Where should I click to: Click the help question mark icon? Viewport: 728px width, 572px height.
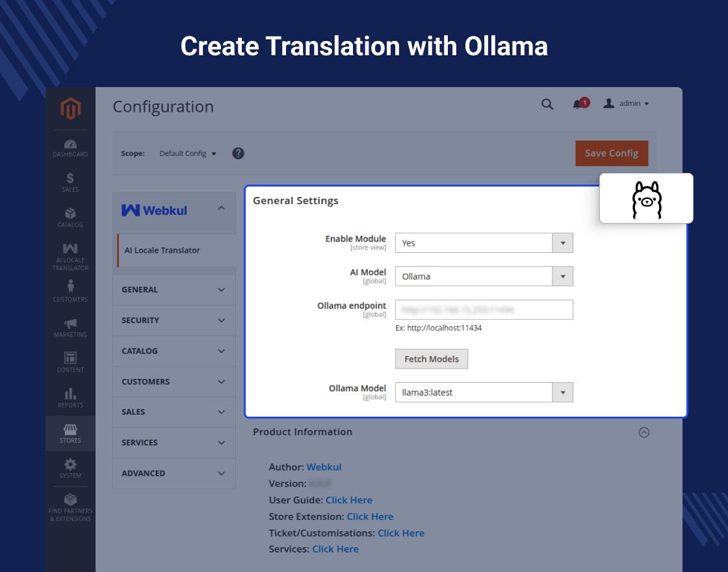[x=239, y=153]
